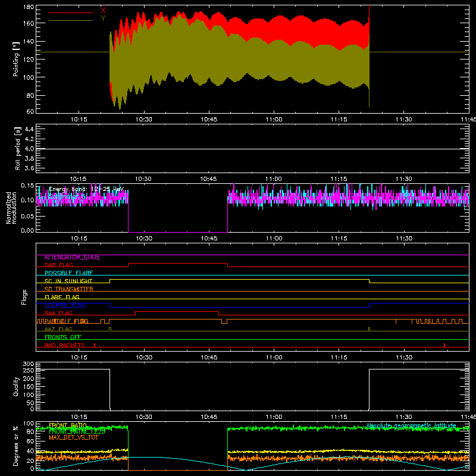Screen dimensions: 476x476
Task: Click the ECLIPSE_FLAG label
Action: click(x=65, y=305)
